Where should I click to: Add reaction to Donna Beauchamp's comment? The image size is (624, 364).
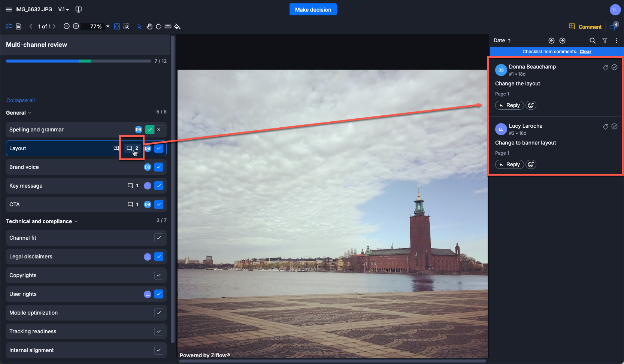(x=531, y=105)
